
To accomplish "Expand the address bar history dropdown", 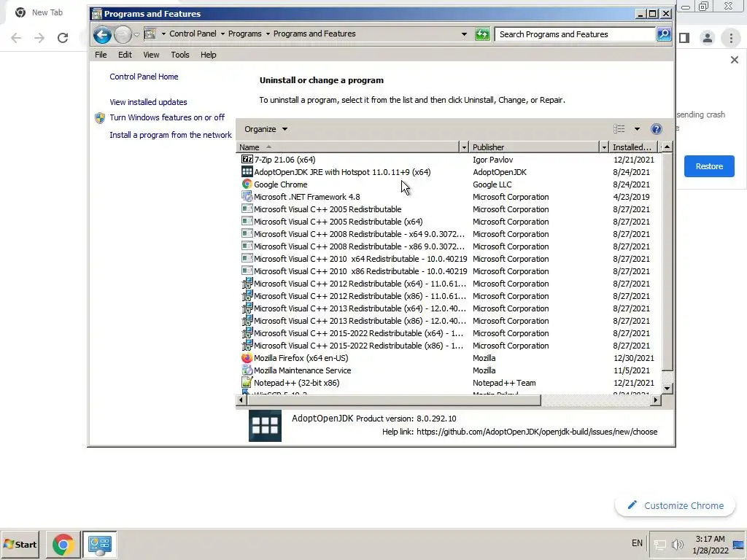I will 463,34.
